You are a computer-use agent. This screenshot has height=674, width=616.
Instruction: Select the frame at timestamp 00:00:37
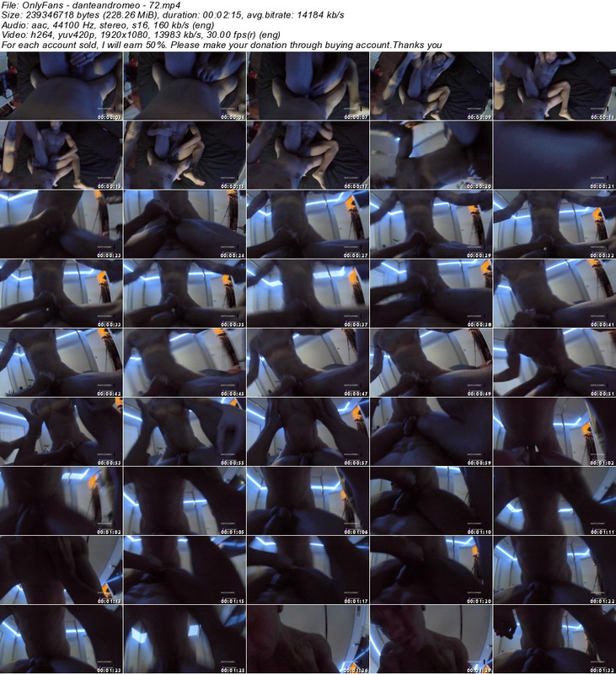tap(307, 292)
